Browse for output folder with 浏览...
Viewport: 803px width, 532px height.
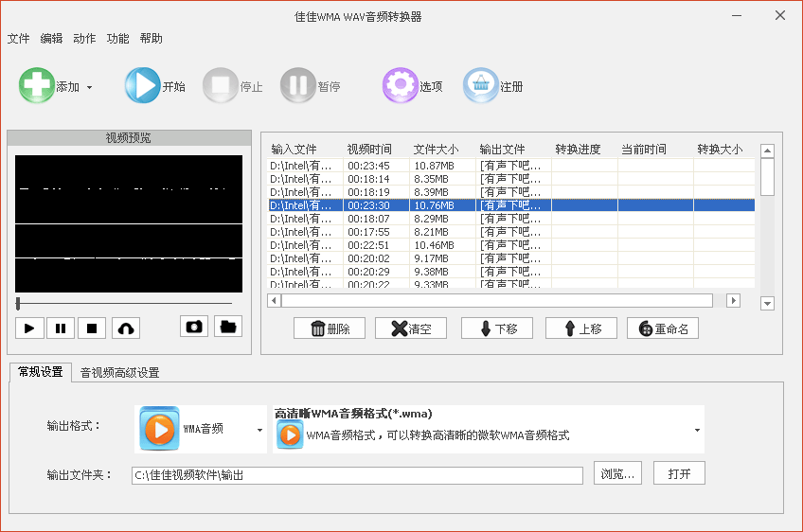617,473
